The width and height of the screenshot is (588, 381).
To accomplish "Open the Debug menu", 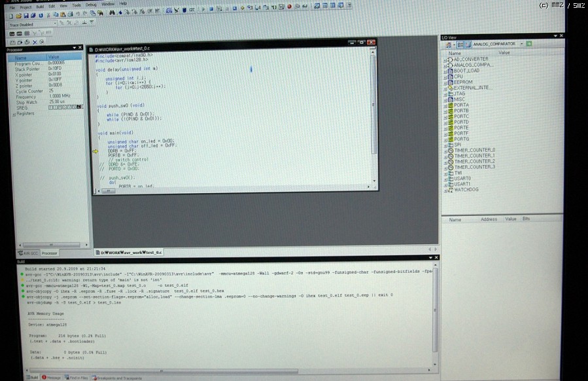I will click(x=90, y=4).
